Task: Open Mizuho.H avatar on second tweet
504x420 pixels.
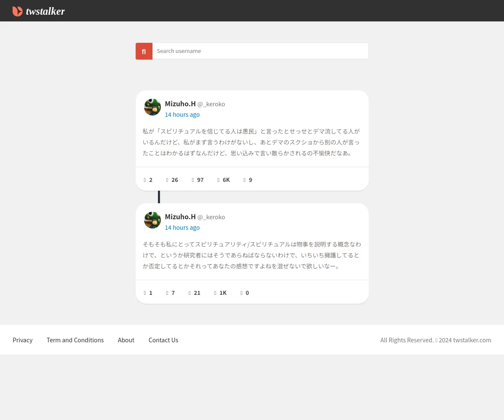Action: (x=152, y=220)
